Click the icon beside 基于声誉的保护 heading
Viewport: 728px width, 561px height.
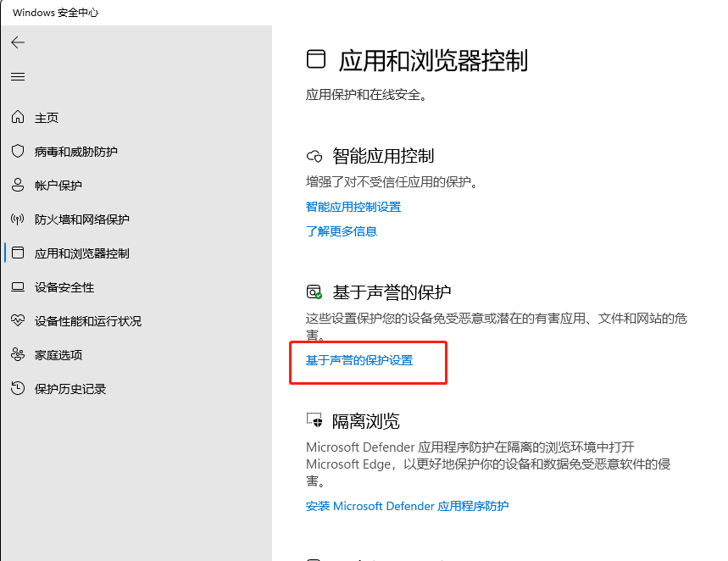pos(314,292)
